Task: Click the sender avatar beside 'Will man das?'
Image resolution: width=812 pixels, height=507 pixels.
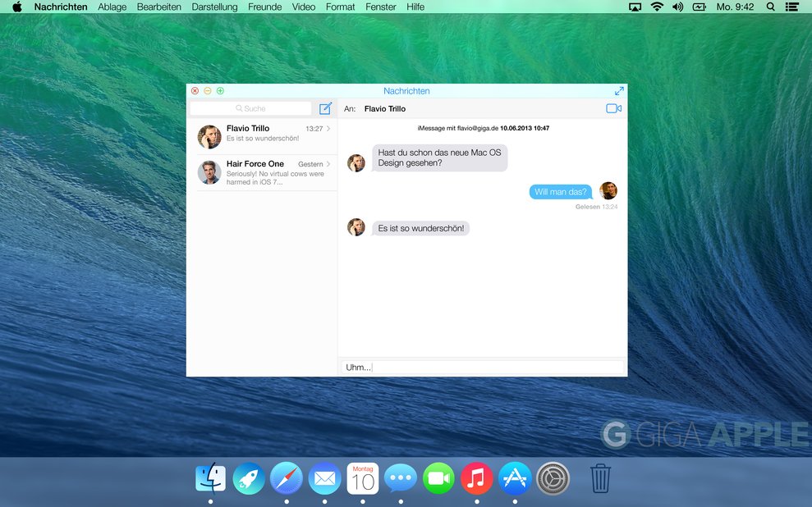Action: tap(608, 190)
